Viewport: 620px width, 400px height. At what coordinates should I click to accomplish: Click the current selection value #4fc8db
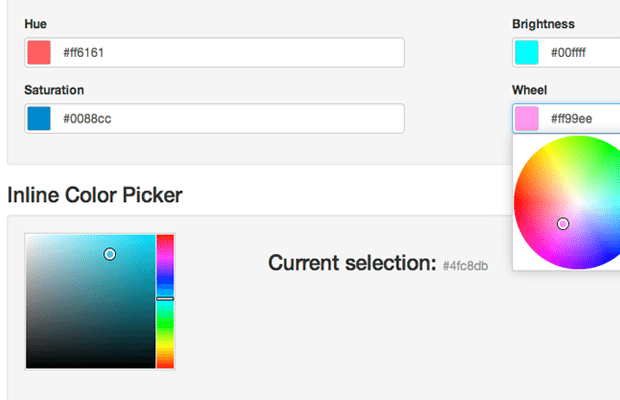point(466,265)
